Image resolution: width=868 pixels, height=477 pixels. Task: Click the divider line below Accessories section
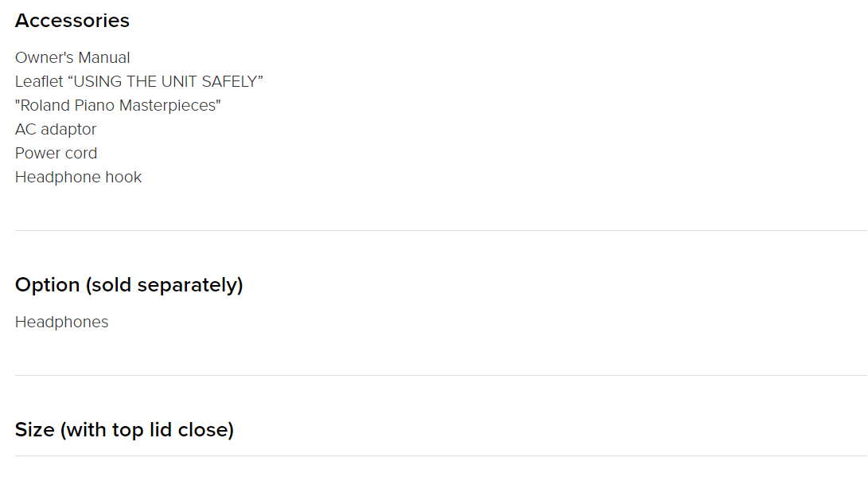(x=441, y=230)
